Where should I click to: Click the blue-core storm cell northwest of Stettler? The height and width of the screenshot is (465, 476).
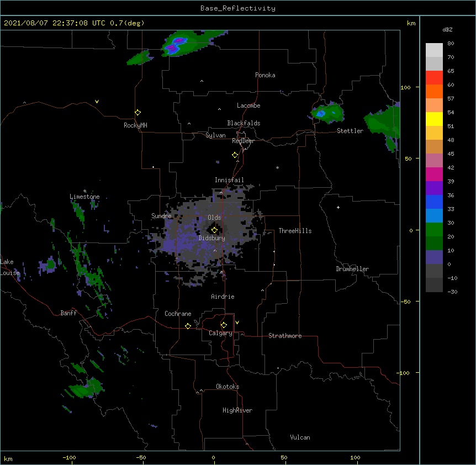click(x=327, y=113)
